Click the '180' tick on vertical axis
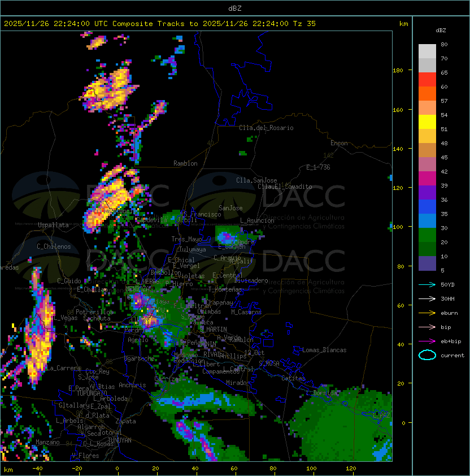The image size is (470, 476). tap(398, 71)
